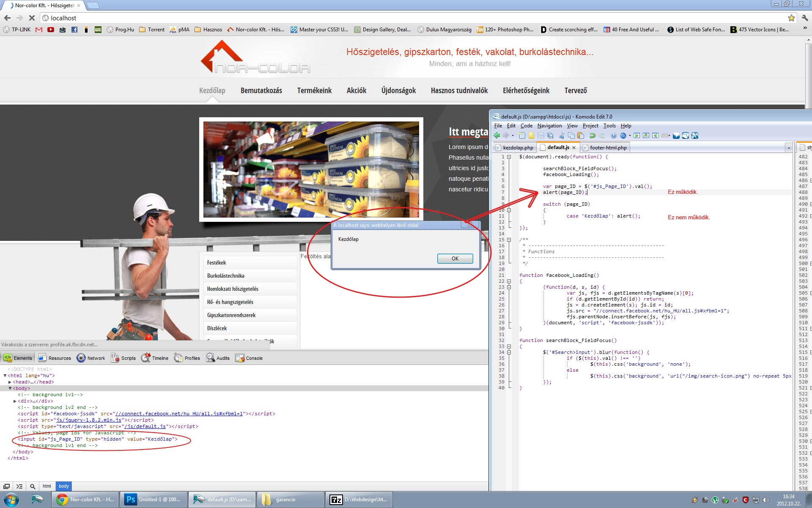This screenshot has width=812, height=508.
Task: Stop loading the page in Chrome
Action: pos(31,18)
